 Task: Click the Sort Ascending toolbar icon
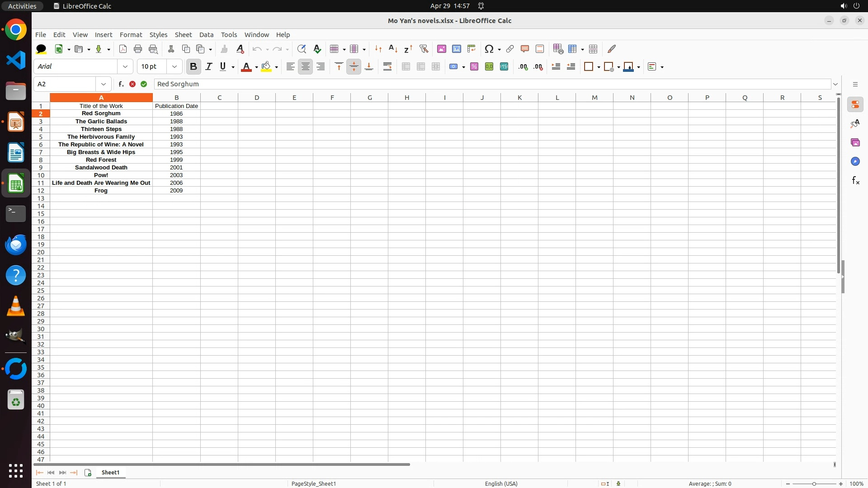pyautogui.click(x=393, y=49)
